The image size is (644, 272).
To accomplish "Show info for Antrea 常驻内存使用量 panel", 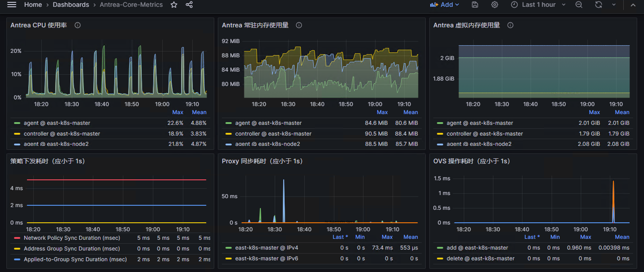I will coord(299,25).
